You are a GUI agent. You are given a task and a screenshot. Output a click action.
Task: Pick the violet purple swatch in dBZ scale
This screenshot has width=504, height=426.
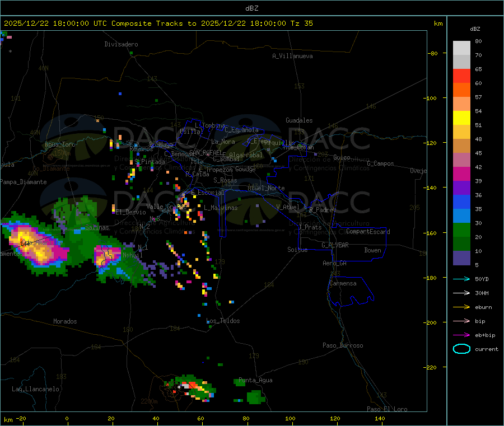pyautogui.click(x=461, y=188)
